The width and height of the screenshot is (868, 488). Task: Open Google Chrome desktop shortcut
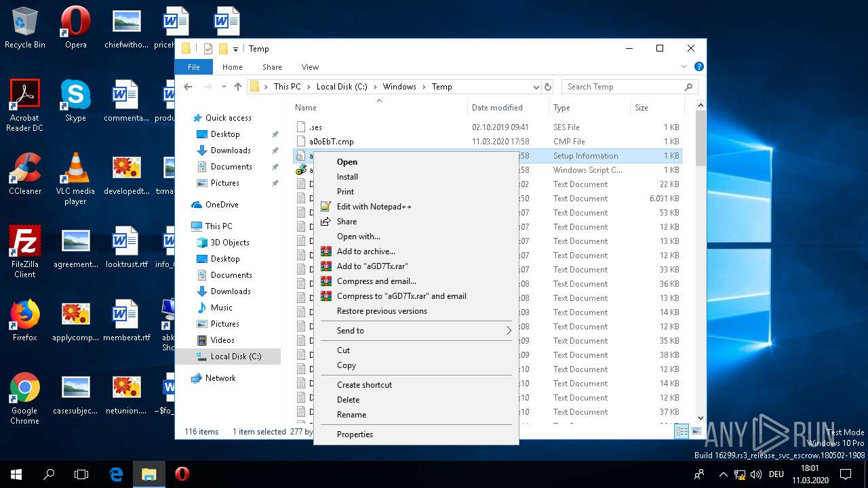25,399
